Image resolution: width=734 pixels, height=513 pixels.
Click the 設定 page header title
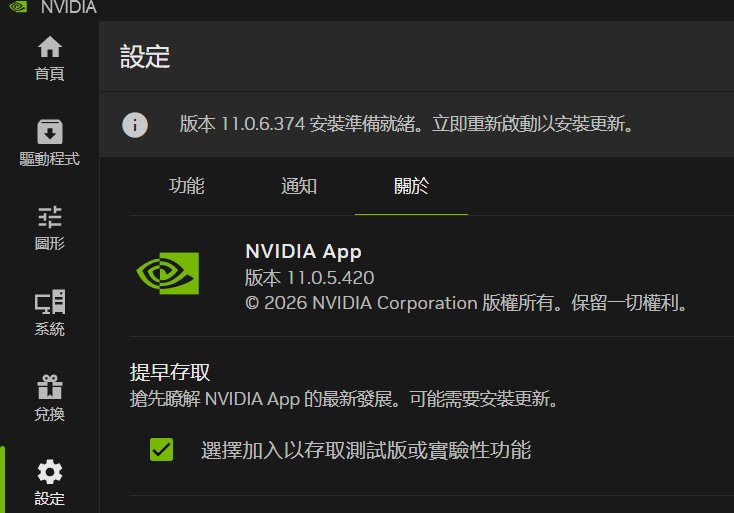coord(145,56)
